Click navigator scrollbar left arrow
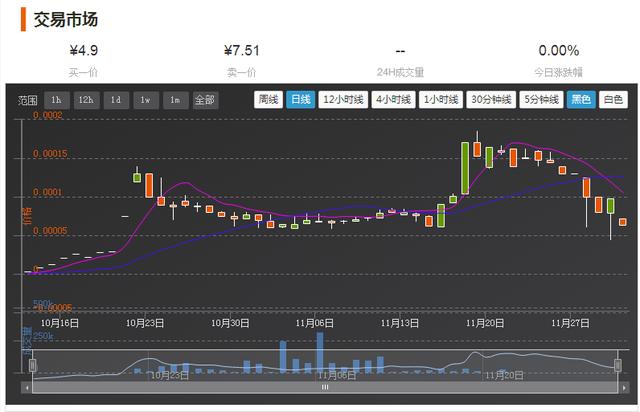The image size is (640, 412). (x=27, y=386)
